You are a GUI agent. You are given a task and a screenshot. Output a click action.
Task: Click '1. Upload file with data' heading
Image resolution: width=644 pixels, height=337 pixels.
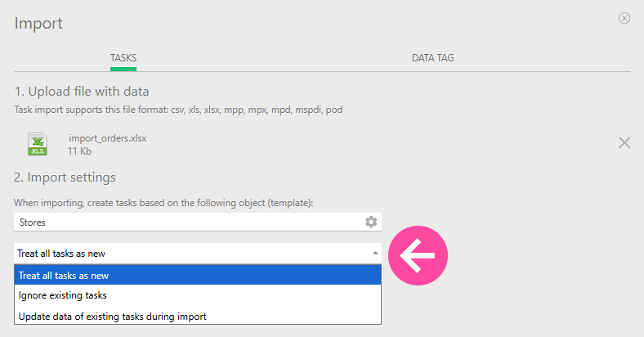tap(82, 91)
